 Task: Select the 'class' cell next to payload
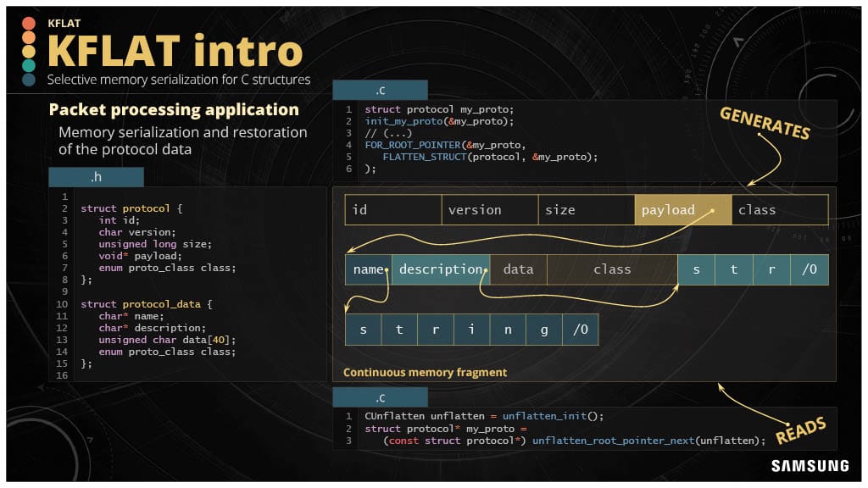point(780,210)
